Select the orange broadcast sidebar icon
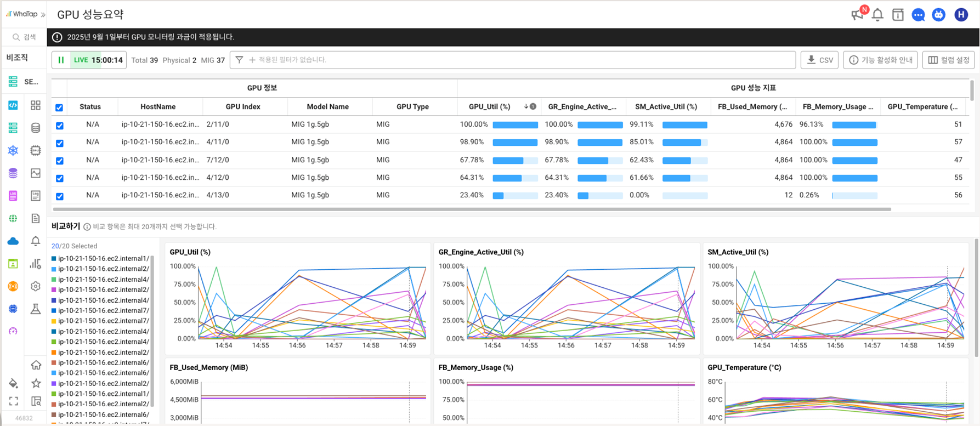980x426 pixels. [13, 286]
